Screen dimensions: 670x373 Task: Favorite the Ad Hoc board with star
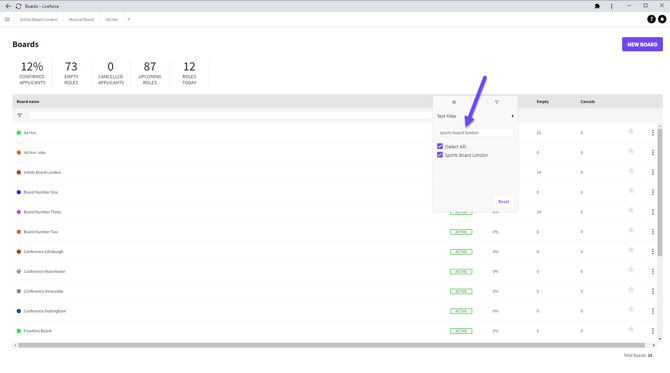pyautogui.click(x=631, y=131)
